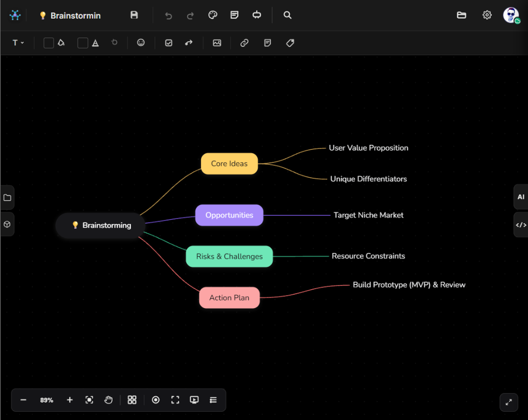528x420 pixels.
Task: Fit map to screen icon
Action: (89, 400)
